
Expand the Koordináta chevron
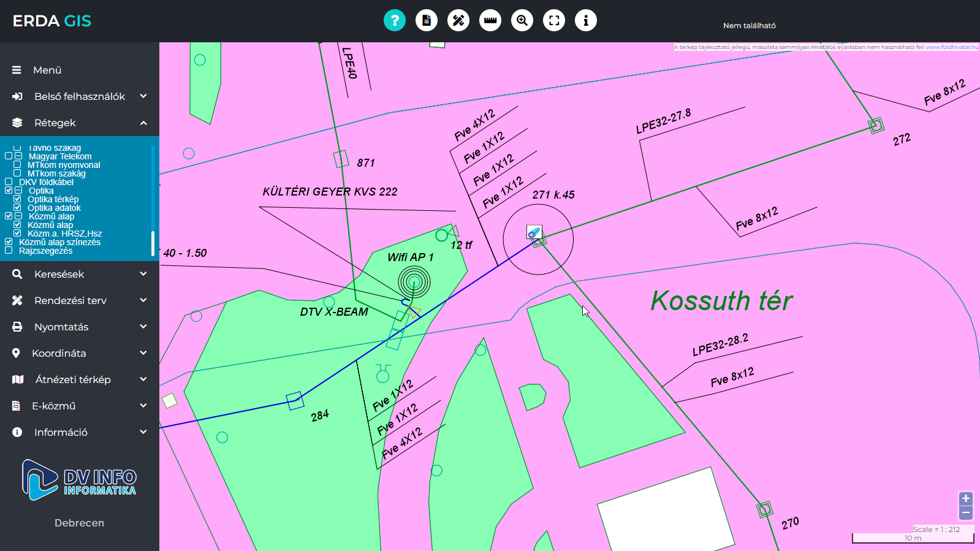pyautogui.click(x=143, y=353)
